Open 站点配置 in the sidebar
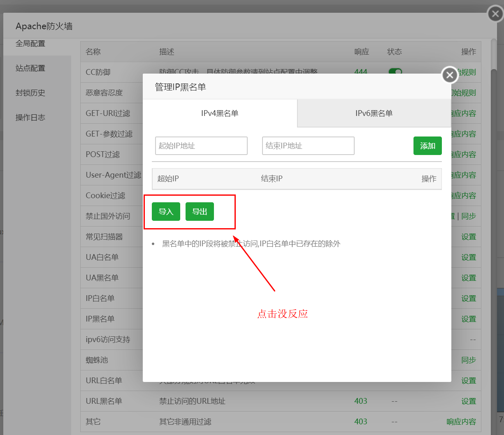504x435 pixels. click(30, 68)
